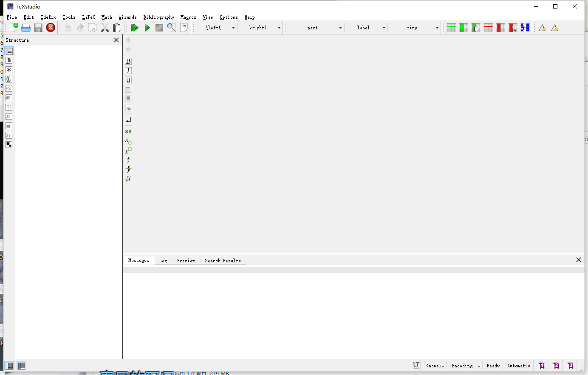Show the PSTricks (PS) symbols panel
Screen dimensions: 588x375
8,88
